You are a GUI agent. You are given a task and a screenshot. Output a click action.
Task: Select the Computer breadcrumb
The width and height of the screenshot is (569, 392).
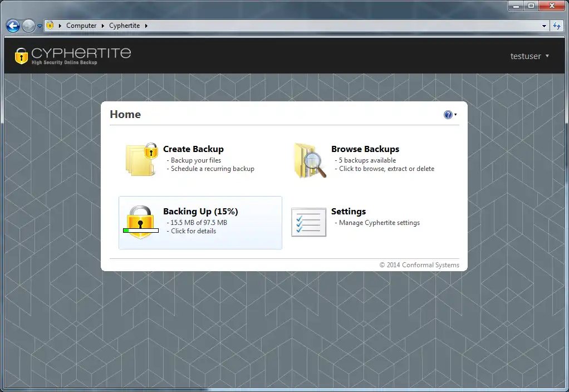tap(81, 26)
